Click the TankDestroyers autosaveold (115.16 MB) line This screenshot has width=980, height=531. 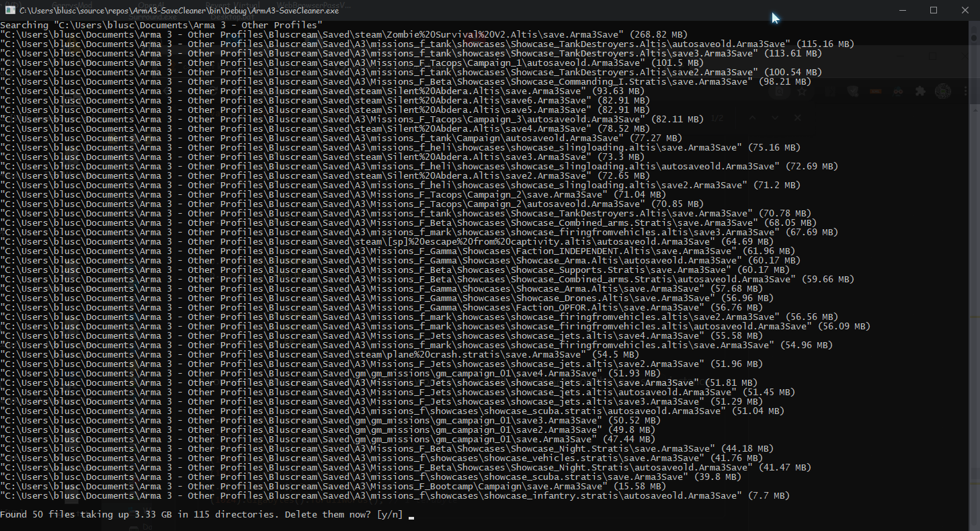427,44
